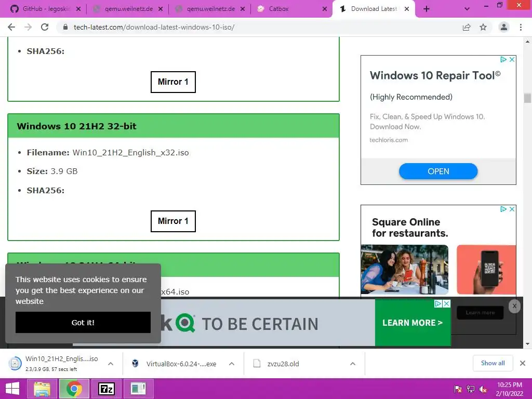Open the Windows Start menu
The image size is (532, 399).
click(12, 389)
